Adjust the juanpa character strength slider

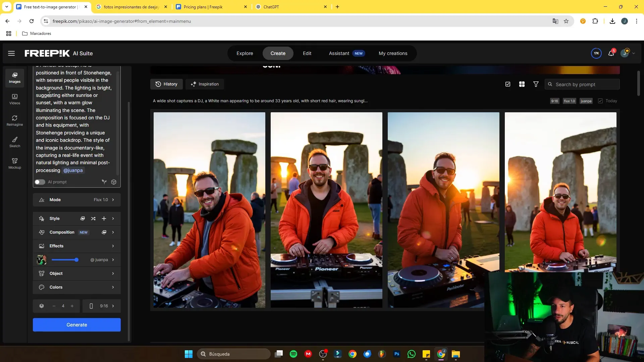[x=65, y=260]
